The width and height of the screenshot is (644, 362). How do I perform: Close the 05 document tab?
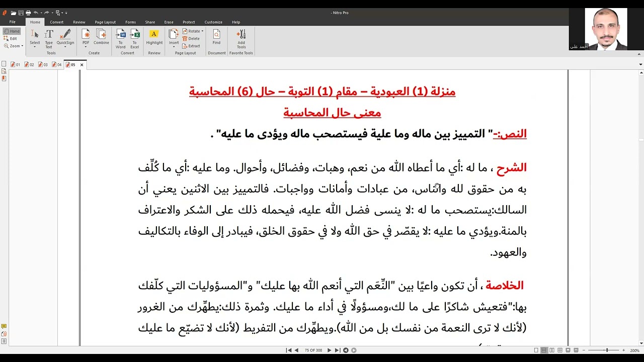(x=82, y=65)
